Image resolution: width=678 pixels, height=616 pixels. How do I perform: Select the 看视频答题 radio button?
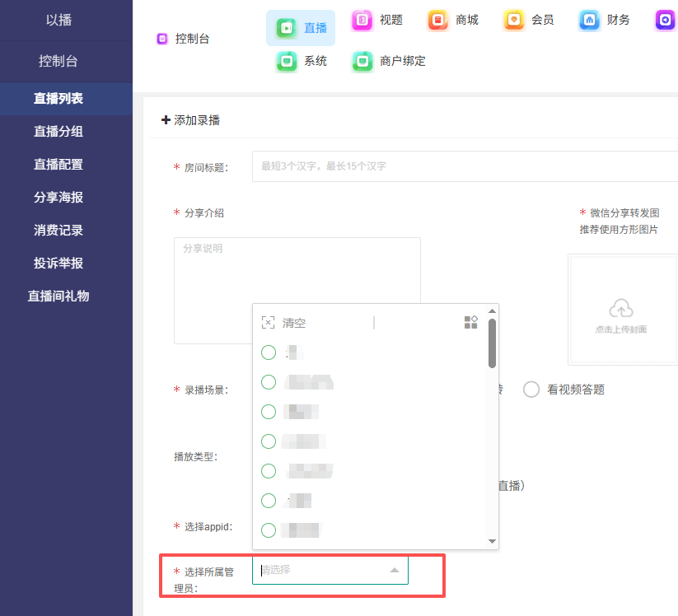[531, 390]
